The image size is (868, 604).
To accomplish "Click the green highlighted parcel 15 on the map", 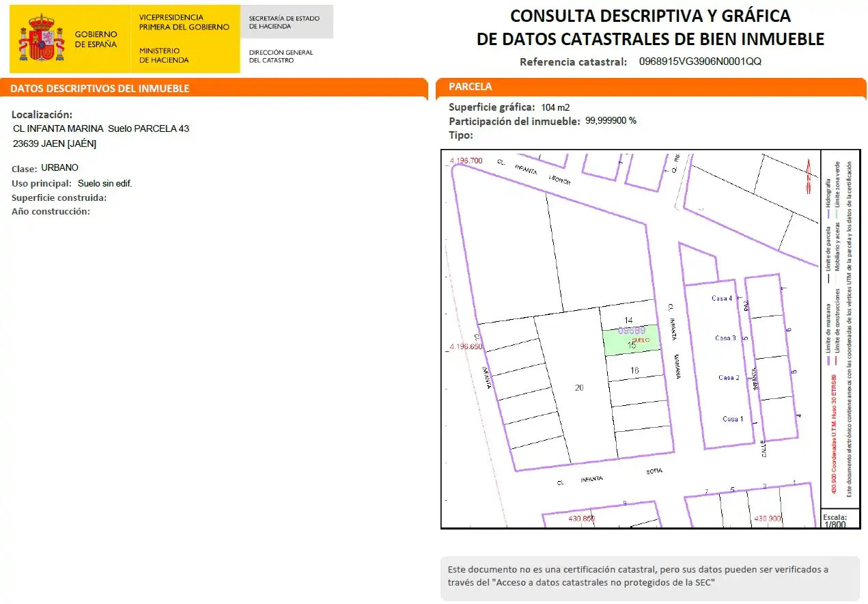I will [x=632, y=340].
